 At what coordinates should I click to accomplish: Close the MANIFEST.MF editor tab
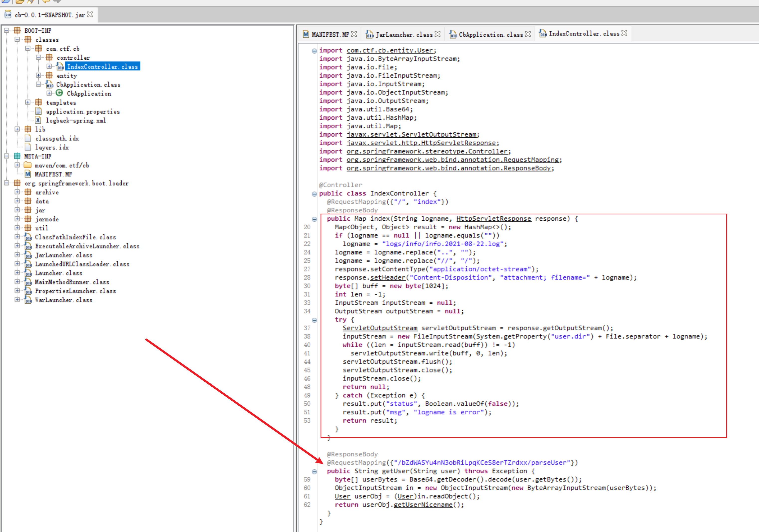tap(354, 34)
